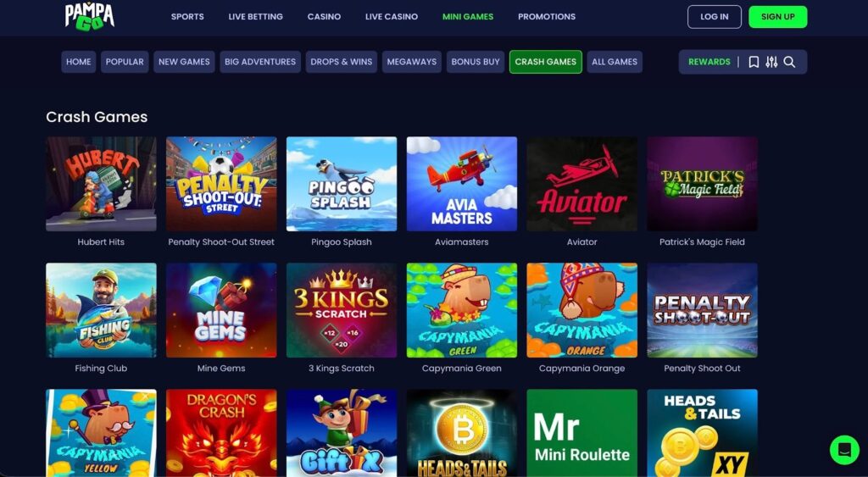Open the filter sliders icon

click(x=771, y=62)
